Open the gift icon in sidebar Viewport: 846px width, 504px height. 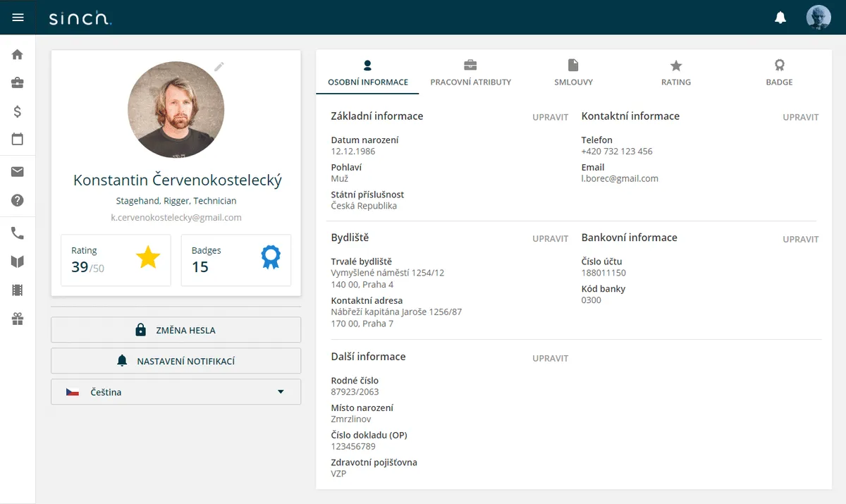18,319
